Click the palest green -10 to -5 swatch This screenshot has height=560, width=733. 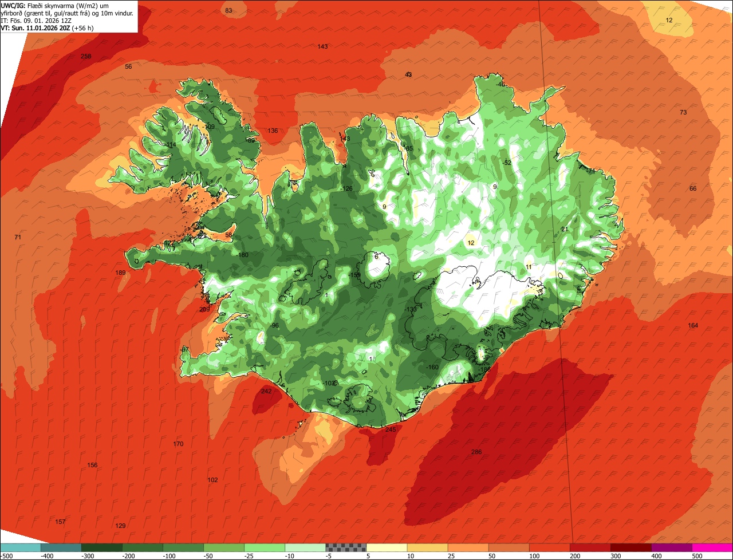[x=305, y=548]
